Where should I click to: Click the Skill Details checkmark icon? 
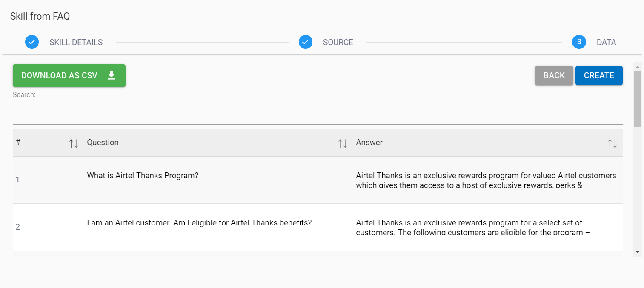tap(32, 42)
